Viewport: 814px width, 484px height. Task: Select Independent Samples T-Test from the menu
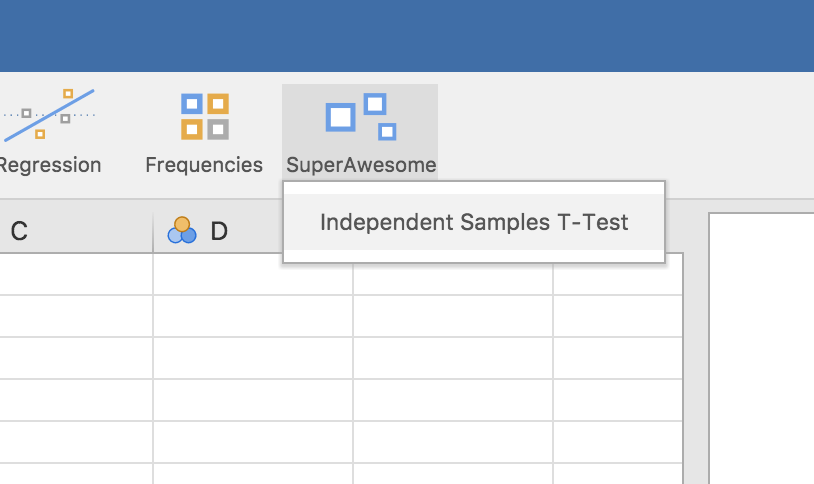point(474,222)
